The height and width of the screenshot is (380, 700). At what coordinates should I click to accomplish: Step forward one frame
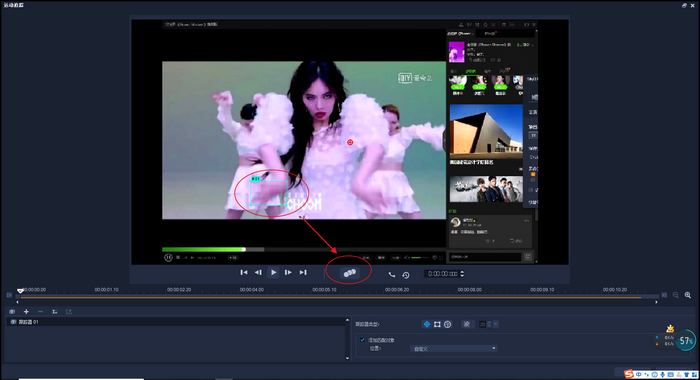(x=288, y=272)
